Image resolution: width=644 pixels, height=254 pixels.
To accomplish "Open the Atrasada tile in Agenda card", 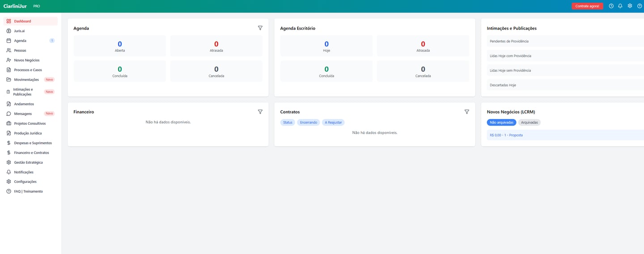I will (216, 46).
